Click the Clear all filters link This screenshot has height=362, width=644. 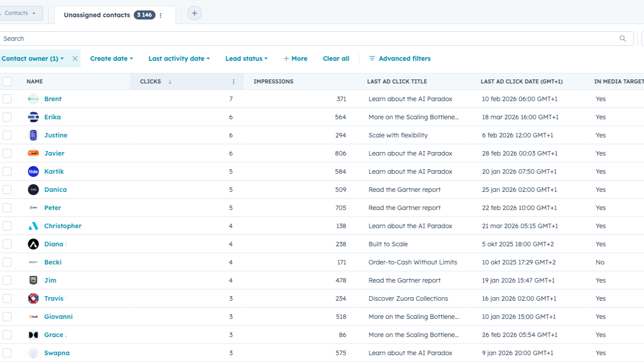(336, 59)
